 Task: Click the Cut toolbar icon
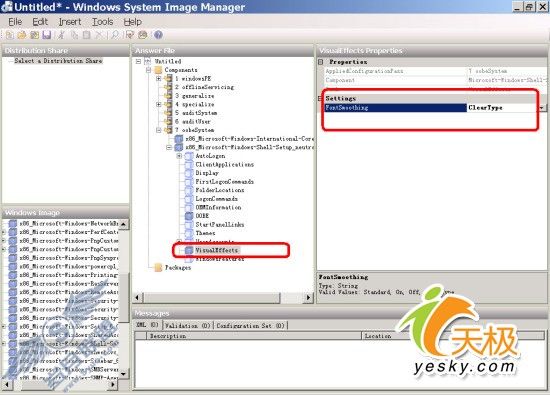(61, 35)
